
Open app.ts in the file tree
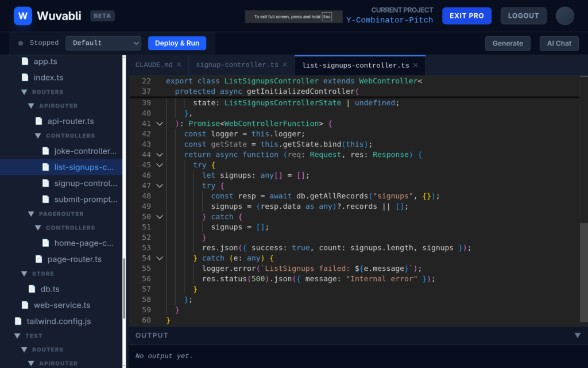click(45, 61)
